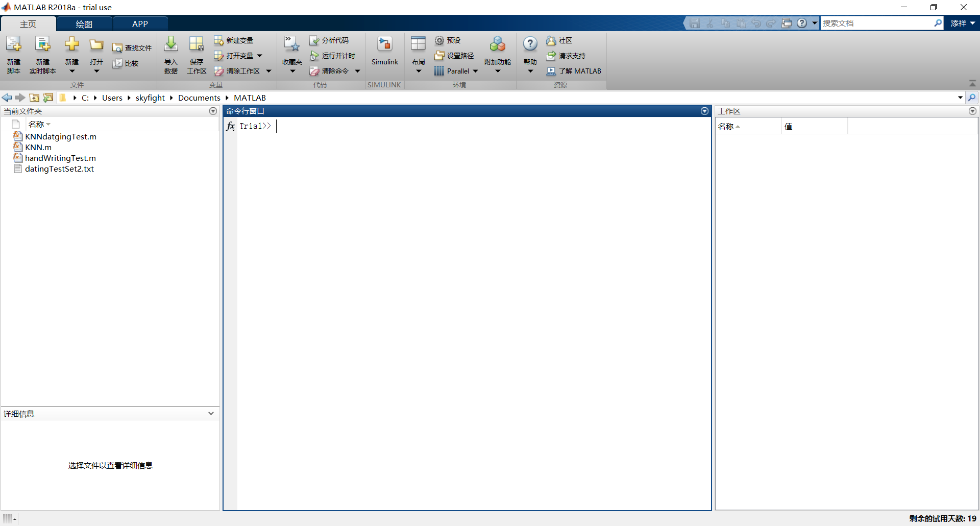Open 收藏夹 (Favorites) icon
Viewport: 980px width, 526px height.
coord(292,44)
